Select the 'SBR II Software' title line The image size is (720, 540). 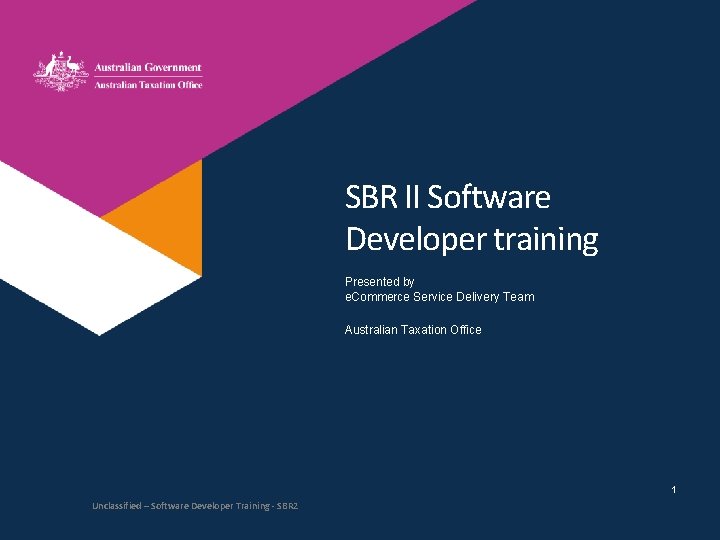(x=448, y=197)
